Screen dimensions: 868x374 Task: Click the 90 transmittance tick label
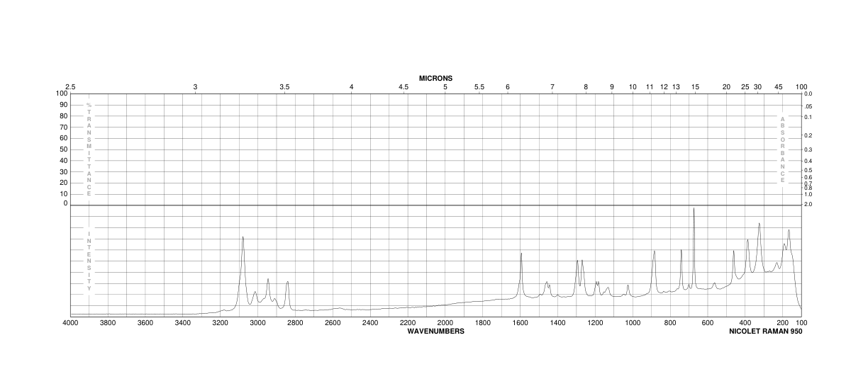(64, 105)
